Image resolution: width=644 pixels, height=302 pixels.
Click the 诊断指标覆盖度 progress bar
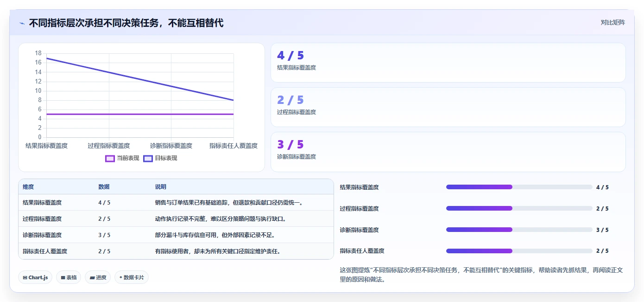click(519, 230)
